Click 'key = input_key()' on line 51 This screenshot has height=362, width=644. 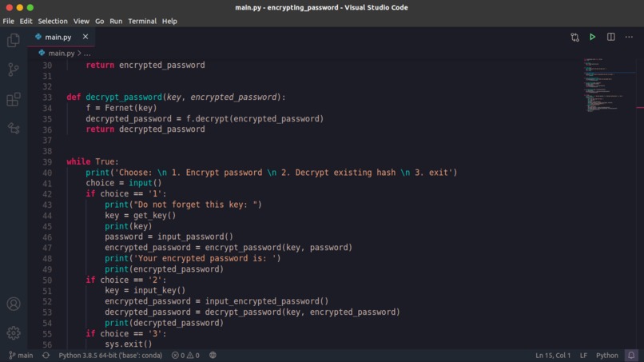[x=145, y=290]
